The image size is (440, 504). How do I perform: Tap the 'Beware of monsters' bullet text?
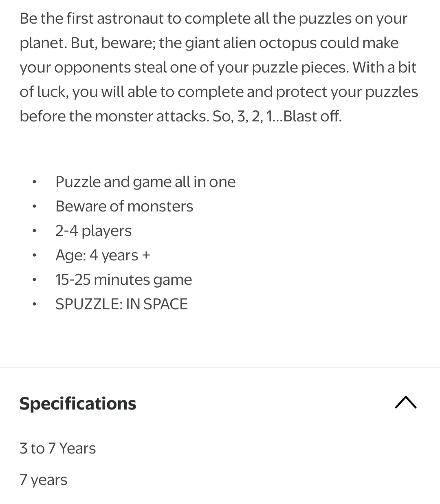click(x=124, y=206)
